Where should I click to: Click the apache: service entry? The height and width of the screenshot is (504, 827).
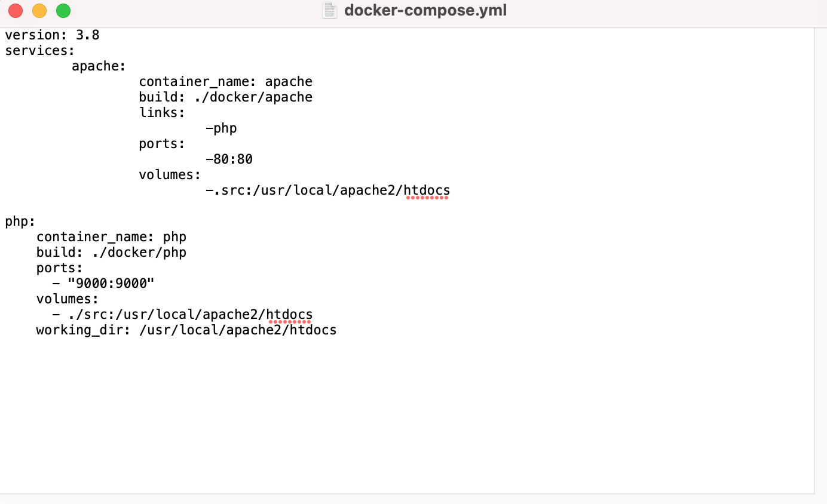click(98, 66)
